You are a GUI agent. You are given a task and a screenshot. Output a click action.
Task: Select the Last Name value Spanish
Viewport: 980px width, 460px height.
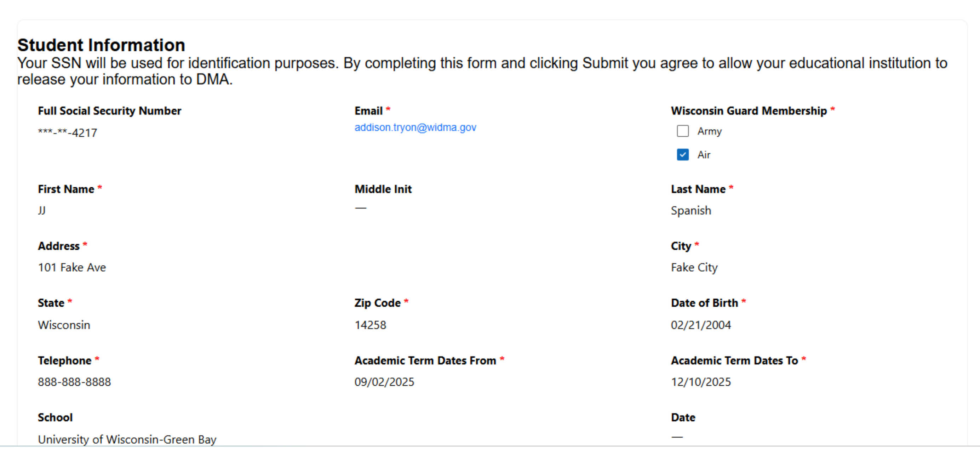coord(690,210)
